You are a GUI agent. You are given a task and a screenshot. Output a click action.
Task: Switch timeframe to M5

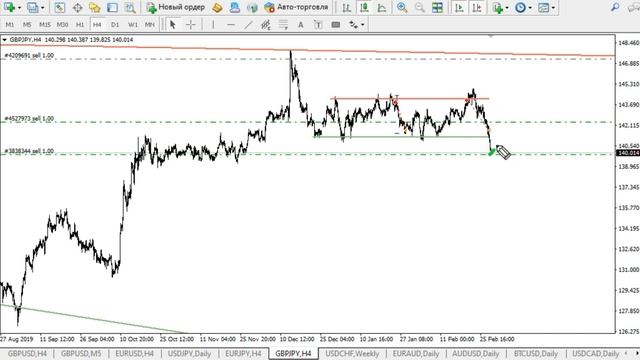click(x=27, y=25)
